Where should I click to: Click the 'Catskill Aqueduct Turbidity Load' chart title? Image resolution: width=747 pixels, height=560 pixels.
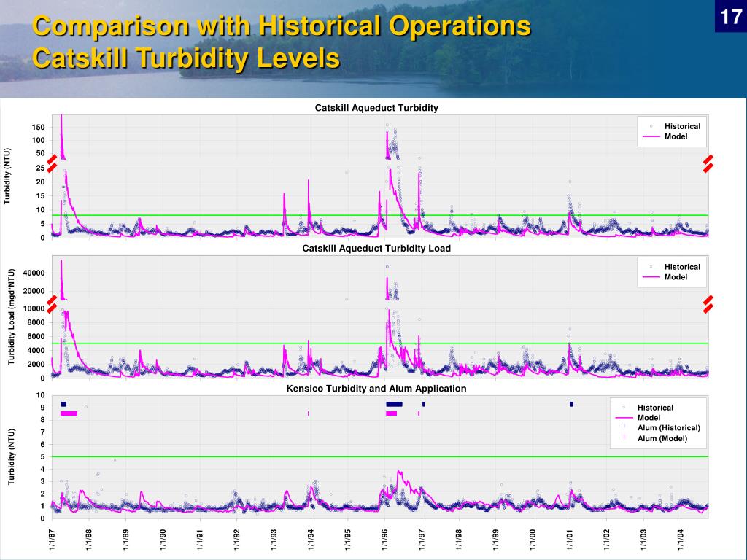coord(376,248)
